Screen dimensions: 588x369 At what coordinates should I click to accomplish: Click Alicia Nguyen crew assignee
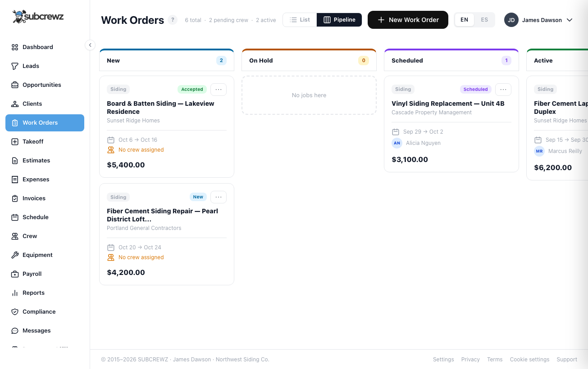[x=416, y=143]
